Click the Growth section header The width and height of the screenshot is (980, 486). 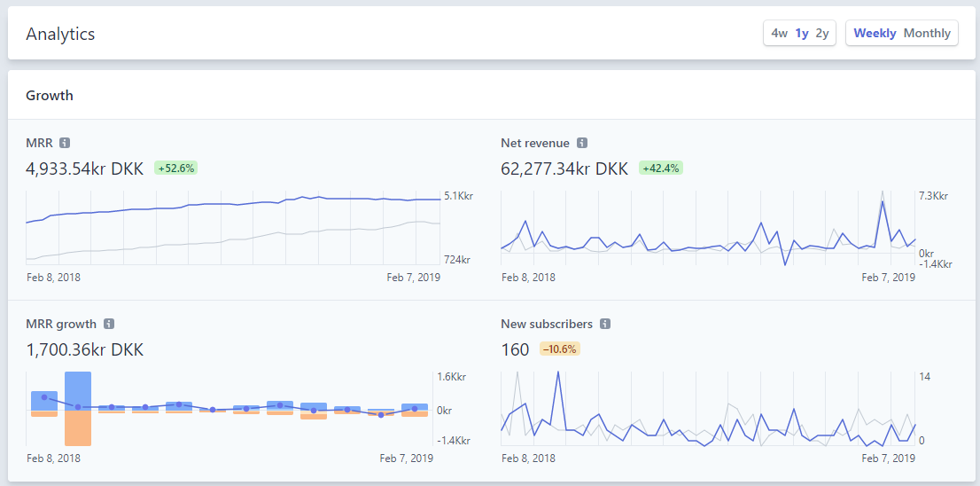(50, 96)
